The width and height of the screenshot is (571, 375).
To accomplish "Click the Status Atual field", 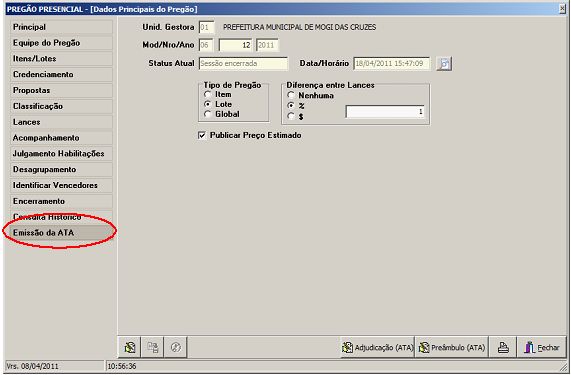I will (243, 63).
